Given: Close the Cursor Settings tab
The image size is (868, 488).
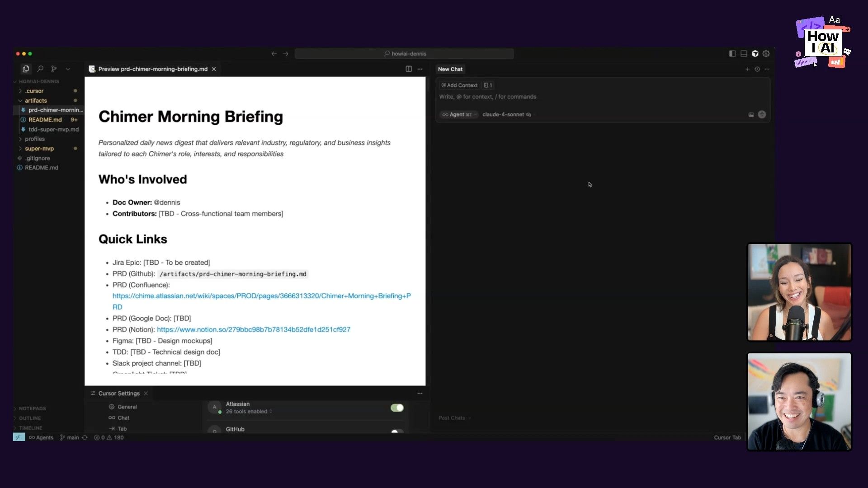Looking at the screenshot, I should [146, 394].
